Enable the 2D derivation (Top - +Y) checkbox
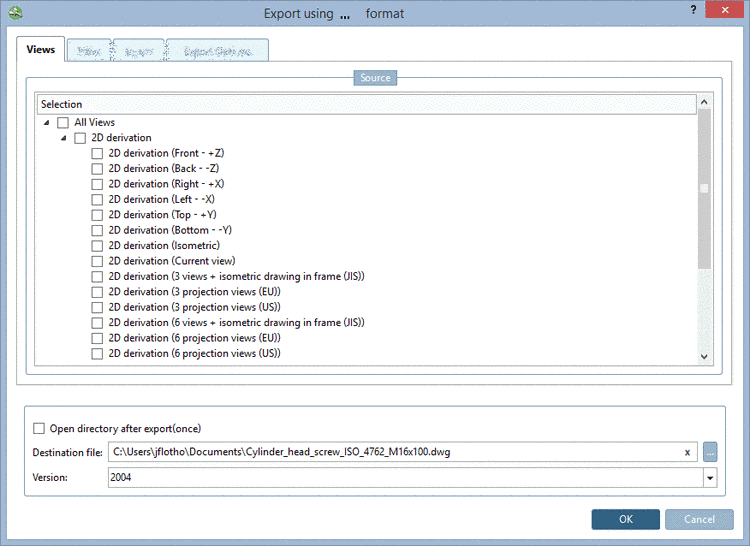Image resolution: width=750 pixels, height=546 pixels. coord(97,215)
